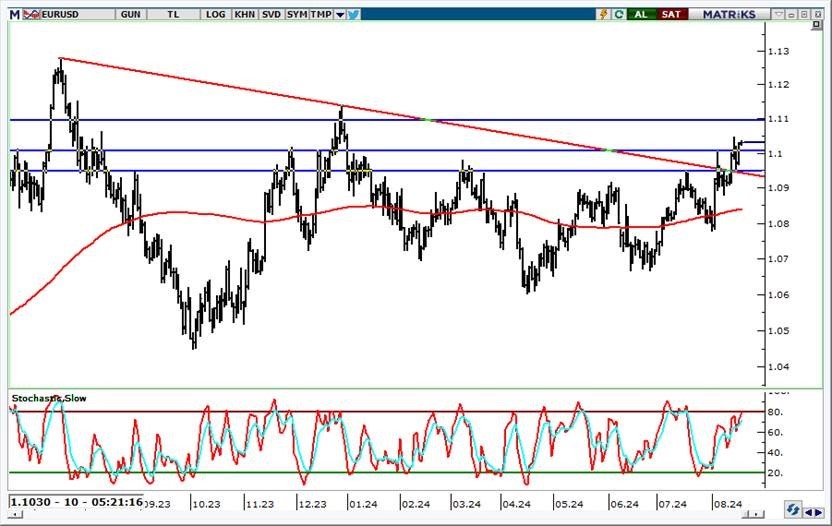Screen dimensions: 832x526
Task: Open the SYM menu
Action: click(x=296, y=14)
